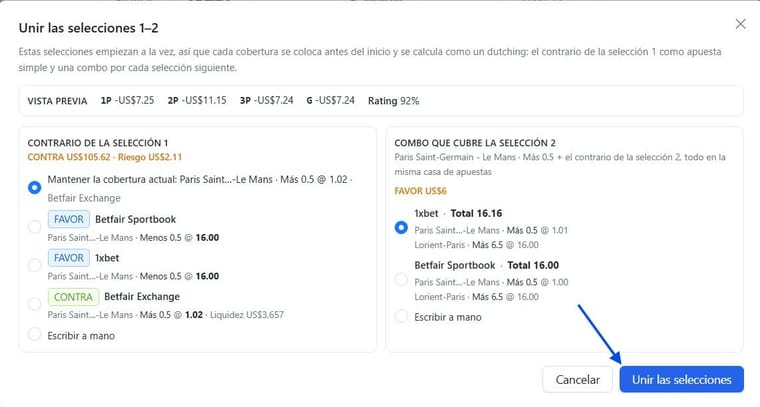Click the Unir las selecciones button
Screen dimensions: 760x407
[x=681, y=379]
